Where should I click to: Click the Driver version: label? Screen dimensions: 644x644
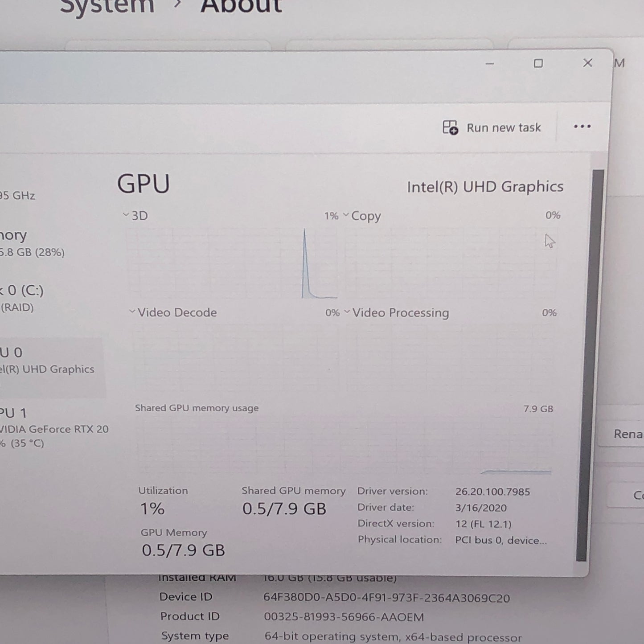(392, 491)
